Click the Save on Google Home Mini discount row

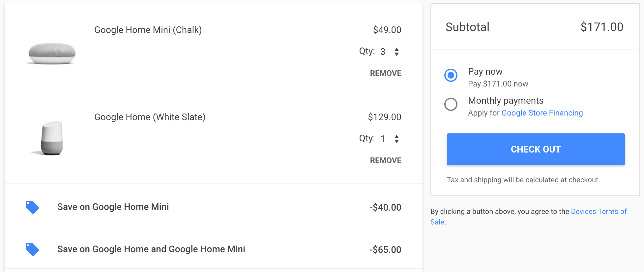(x=113, y=207)
